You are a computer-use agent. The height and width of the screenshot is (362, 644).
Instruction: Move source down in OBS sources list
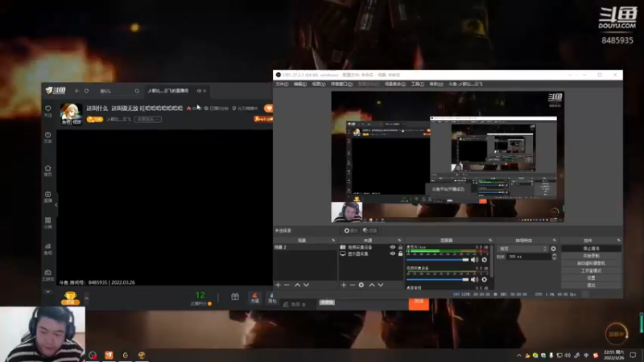[381, 285]
